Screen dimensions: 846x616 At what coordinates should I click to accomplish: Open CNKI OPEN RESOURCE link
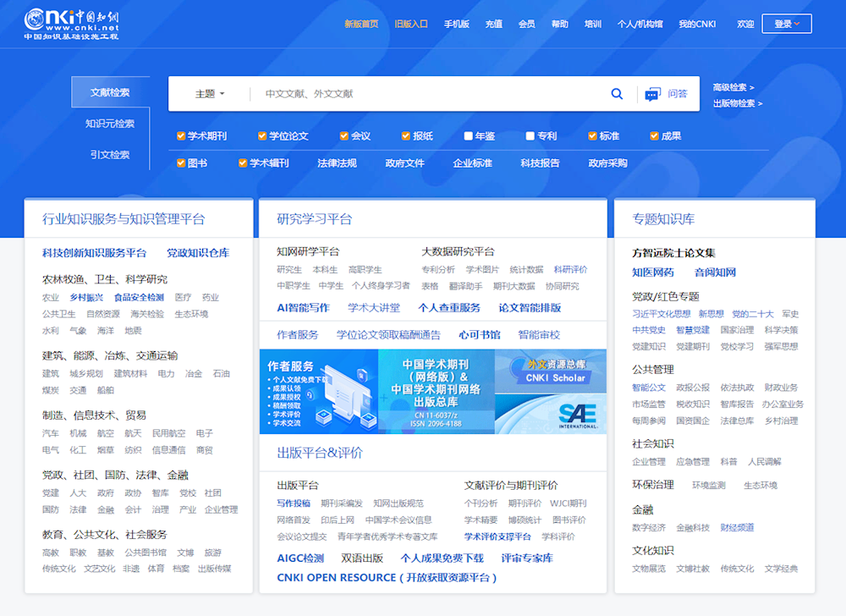387,578
